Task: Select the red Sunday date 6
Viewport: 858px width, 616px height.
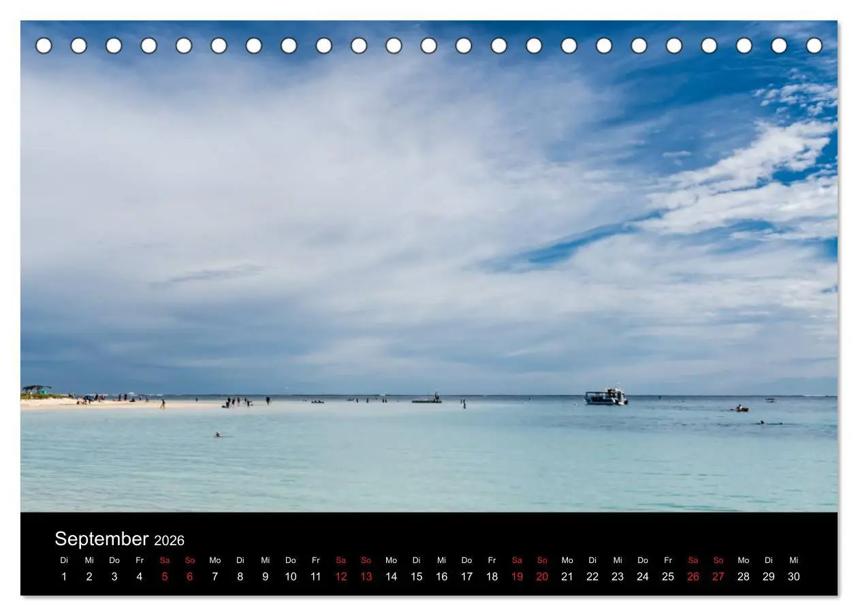Action: [x=190, y=577]
